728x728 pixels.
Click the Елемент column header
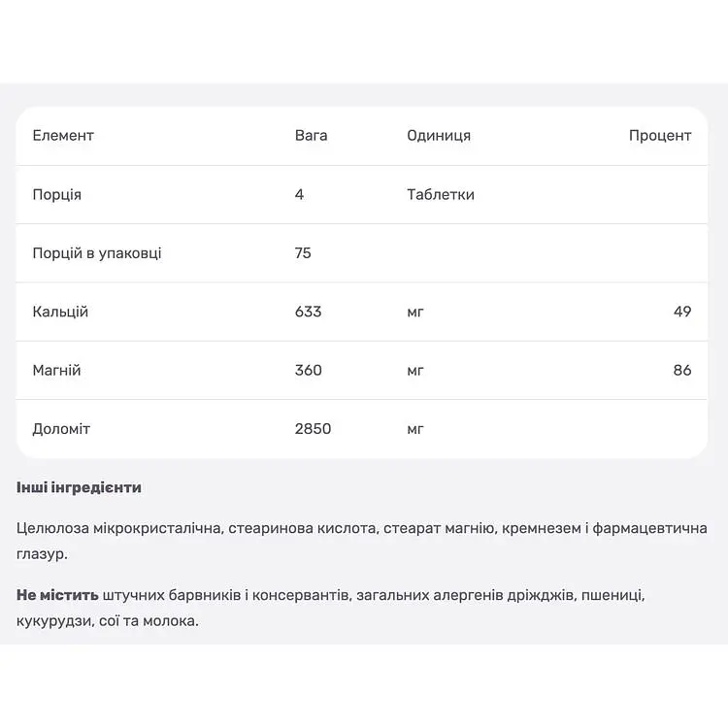point(63,136)
